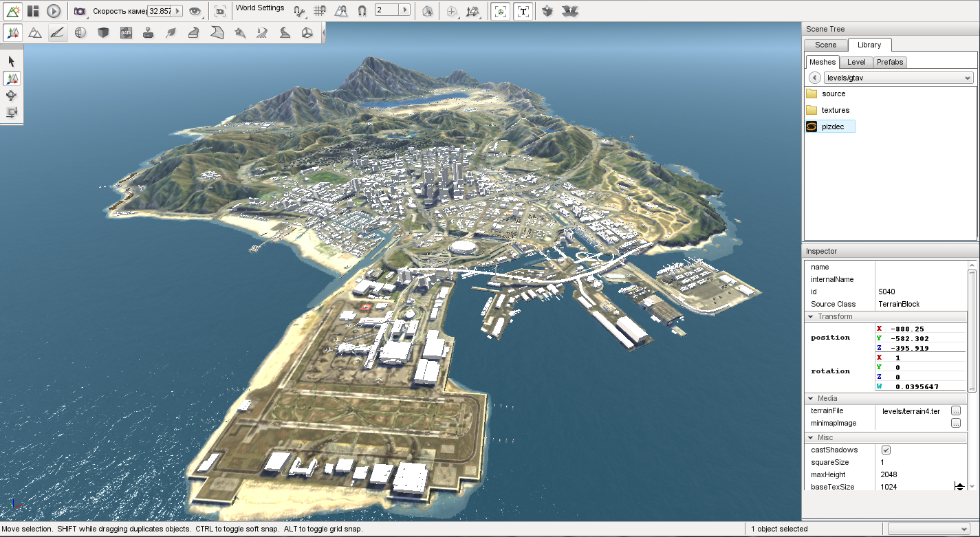Screen dimensions: 980x537
Task: Open the Mission Area Editor icon
Action: (217, 32)
